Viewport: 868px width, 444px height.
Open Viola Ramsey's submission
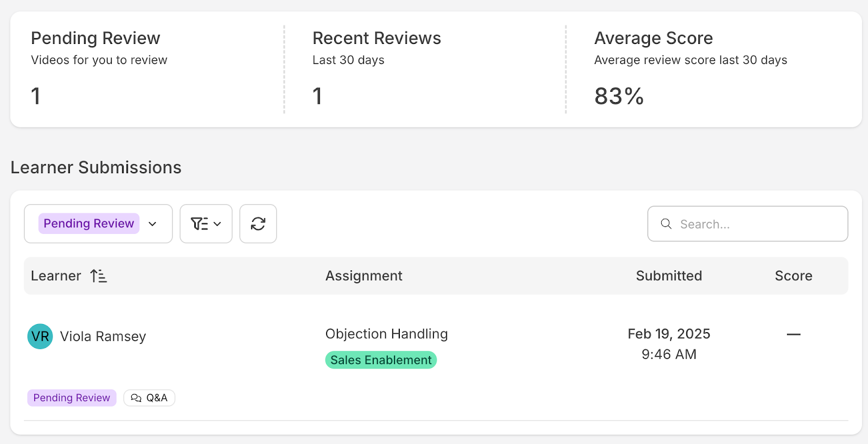click(103, 337)
